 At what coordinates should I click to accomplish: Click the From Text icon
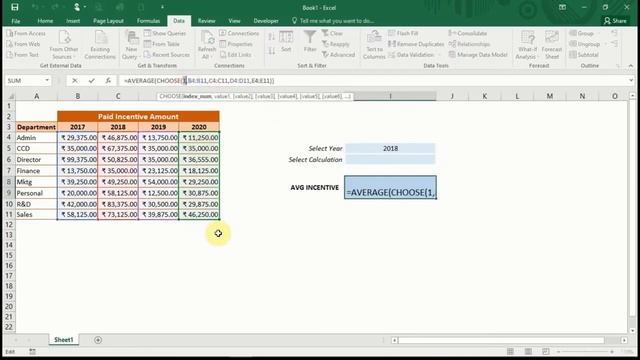(x=23, y=55)
